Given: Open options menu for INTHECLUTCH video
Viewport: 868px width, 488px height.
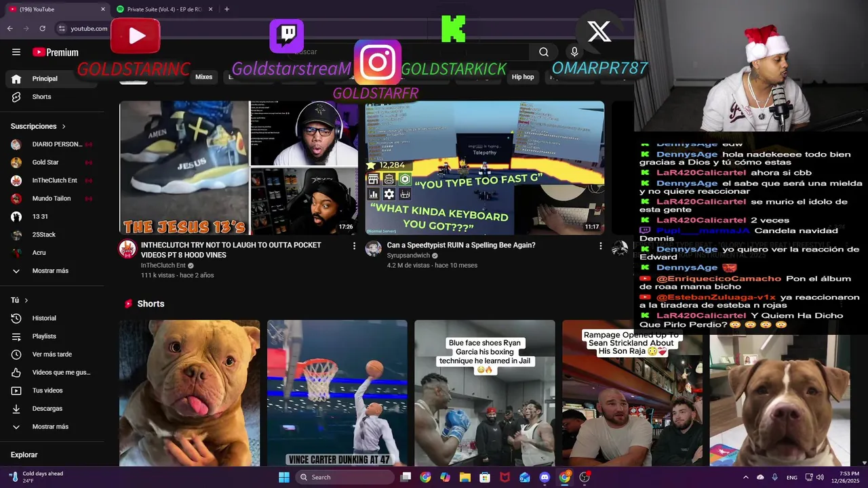Looking at the screenshot, I should pos(354,246).
